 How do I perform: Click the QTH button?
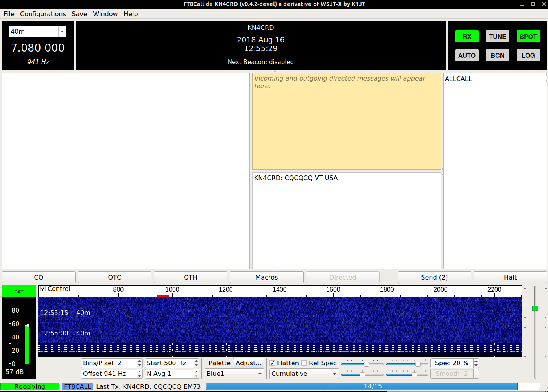(190, 277)
